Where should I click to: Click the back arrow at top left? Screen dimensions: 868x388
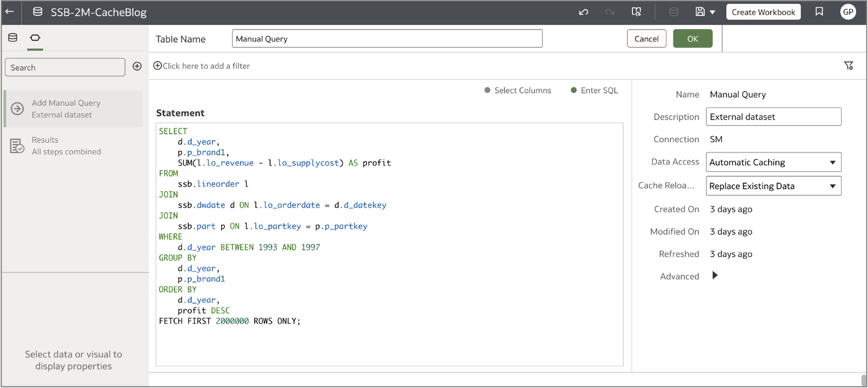tap(10, 11)
